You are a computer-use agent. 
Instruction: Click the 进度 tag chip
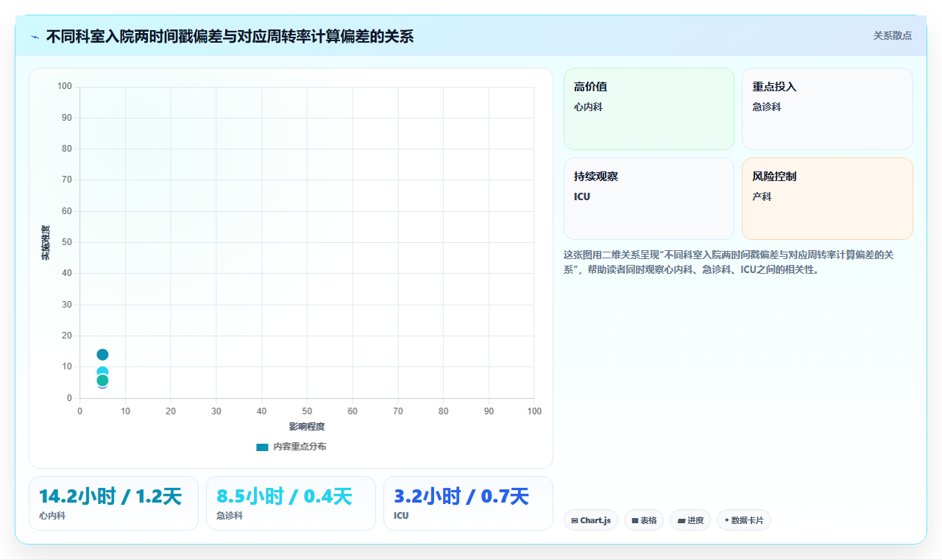[690, 520]
